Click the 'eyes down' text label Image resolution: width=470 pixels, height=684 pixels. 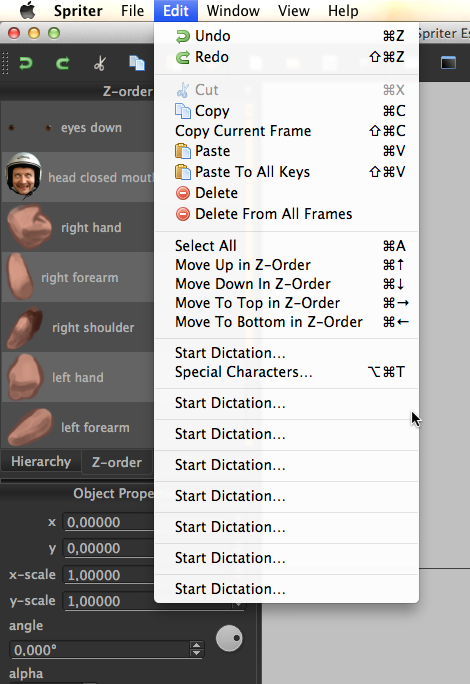coord(91,128)
